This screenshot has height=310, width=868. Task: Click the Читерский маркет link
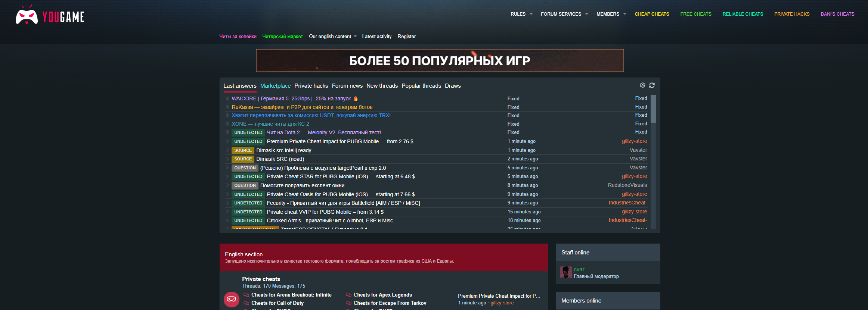pos(283,37)
